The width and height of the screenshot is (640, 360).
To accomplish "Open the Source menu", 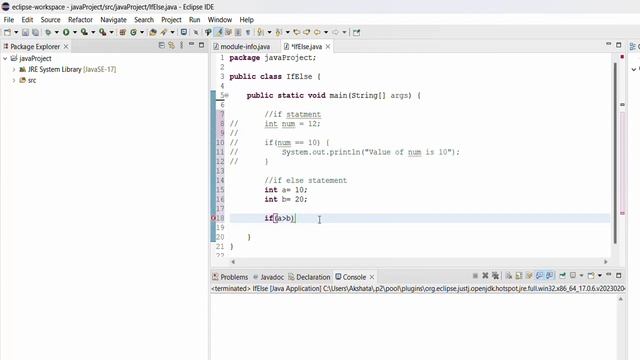I will [50, 20].
